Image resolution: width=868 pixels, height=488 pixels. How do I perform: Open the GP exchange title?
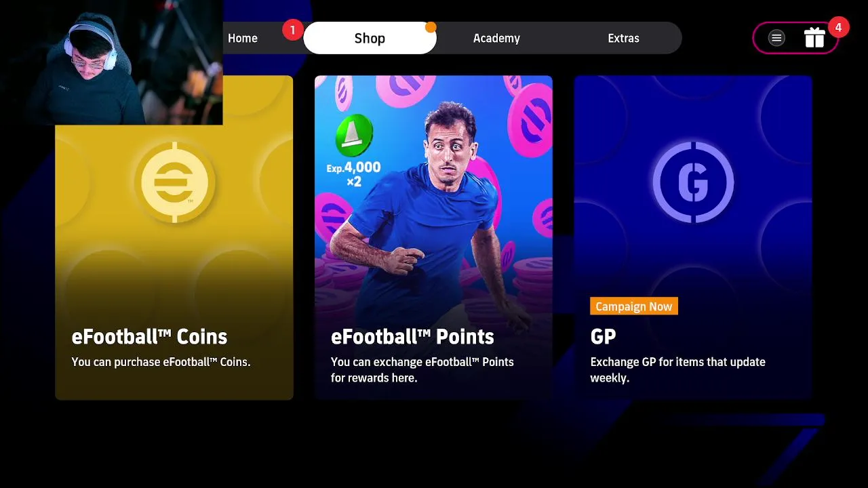pyautogui.click(x=603, y=337)
